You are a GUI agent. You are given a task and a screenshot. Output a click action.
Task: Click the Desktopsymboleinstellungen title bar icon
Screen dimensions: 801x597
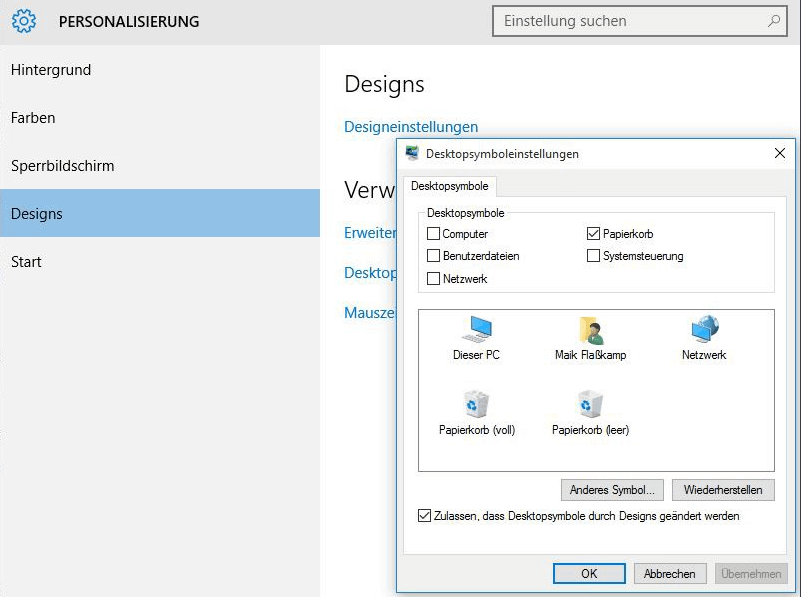point(412,153)
